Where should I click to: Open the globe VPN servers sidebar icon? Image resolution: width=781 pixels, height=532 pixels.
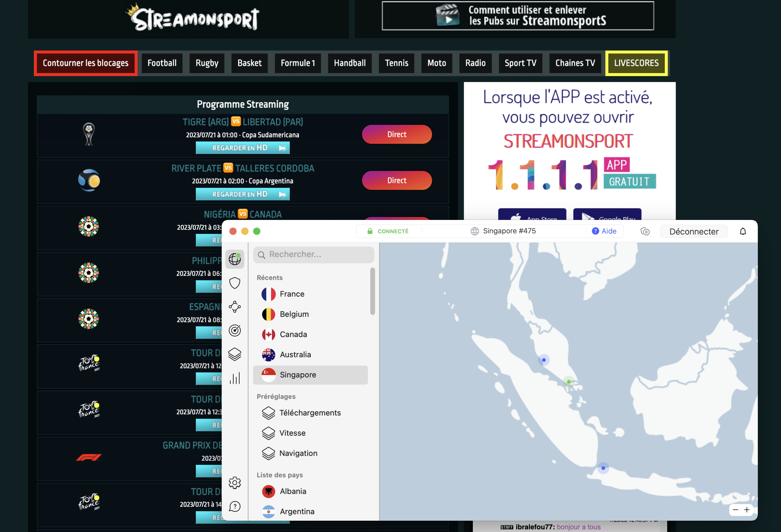coord(235,259)
